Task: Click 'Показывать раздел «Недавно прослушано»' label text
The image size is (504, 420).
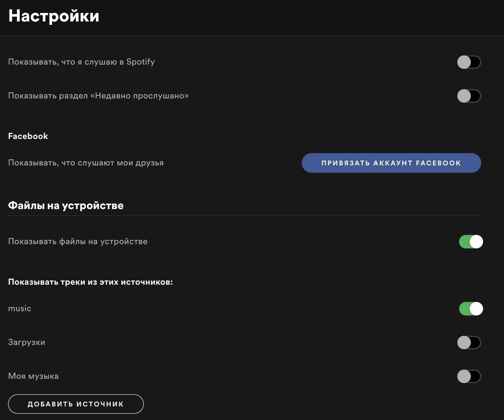Action: point(98,96)
